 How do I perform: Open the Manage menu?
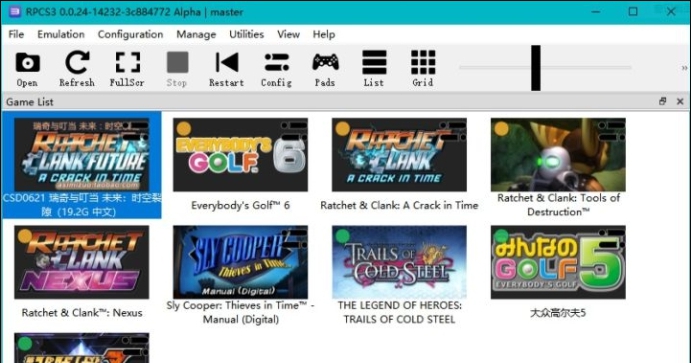196,34
